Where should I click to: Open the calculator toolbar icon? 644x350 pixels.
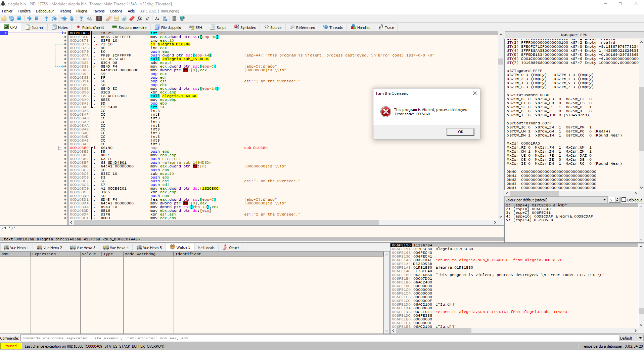[174, 18]
